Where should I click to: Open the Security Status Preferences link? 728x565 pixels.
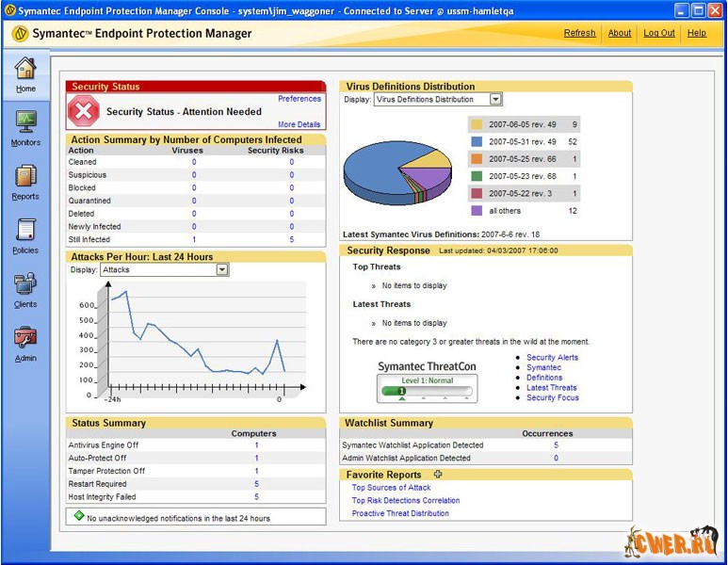[x=299, y=99]
